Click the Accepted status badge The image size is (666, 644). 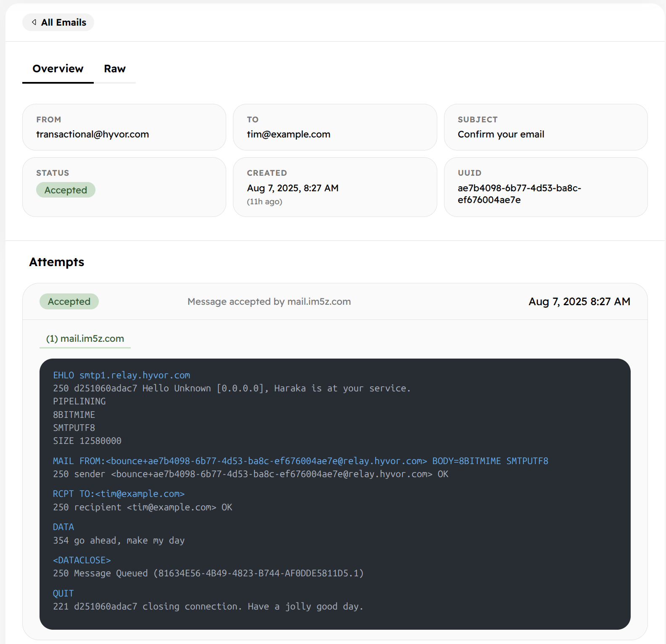tap(66, 190)
